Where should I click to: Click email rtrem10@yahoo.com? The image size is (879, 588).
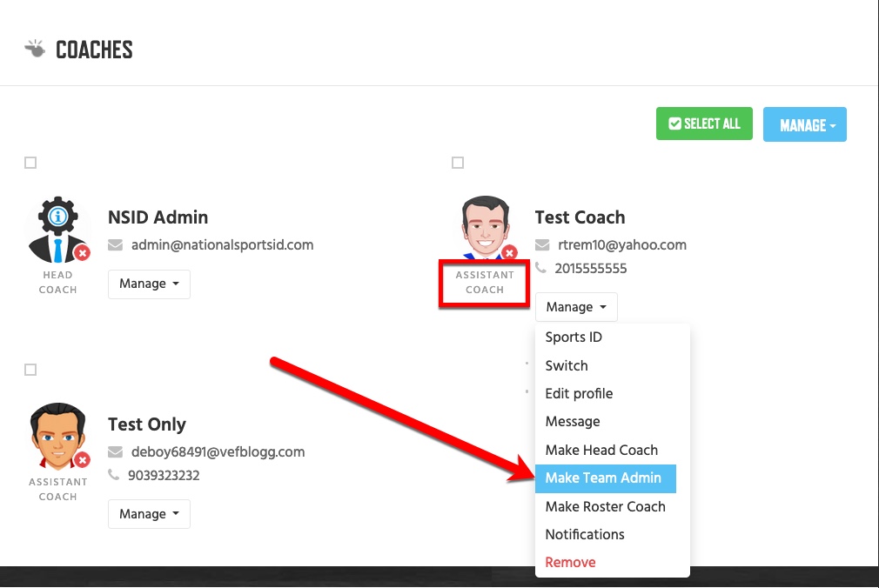[x=622, y=245]
